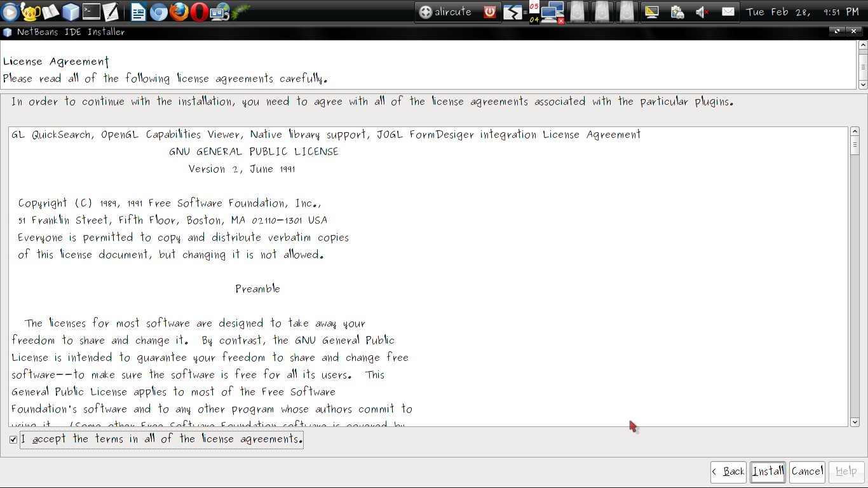Viewport: 868px width, 488px height.
Task: Open the battery power manager tray icon
Action: point(677,11)
